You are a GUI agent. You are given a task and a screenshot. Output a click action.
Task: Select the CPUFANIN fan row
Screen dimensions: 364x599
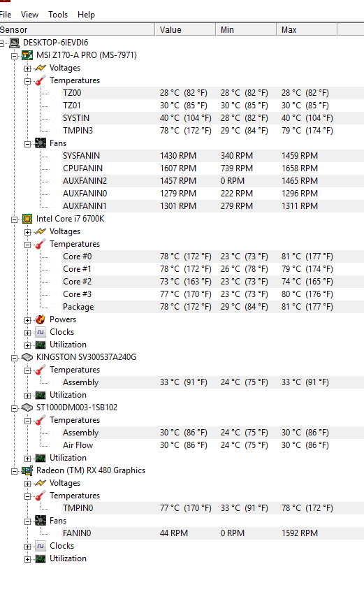click(x=212, y=168)
